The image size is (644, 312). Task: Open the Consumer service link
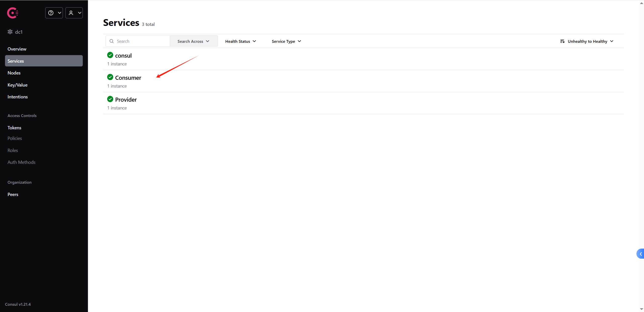[128, 78]
